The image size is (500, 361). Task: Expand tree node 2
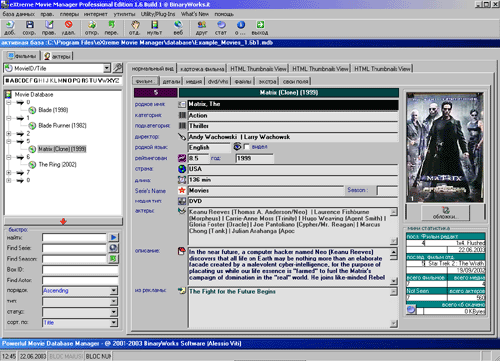9,134
